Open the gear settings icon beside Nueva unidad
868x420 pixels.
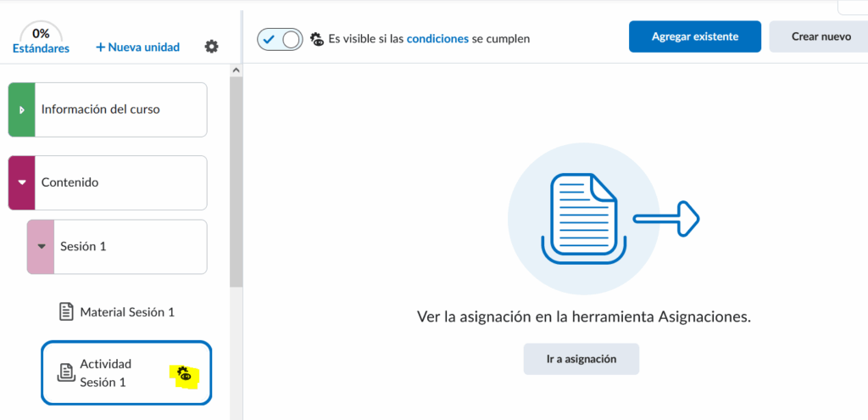point(212,47)
